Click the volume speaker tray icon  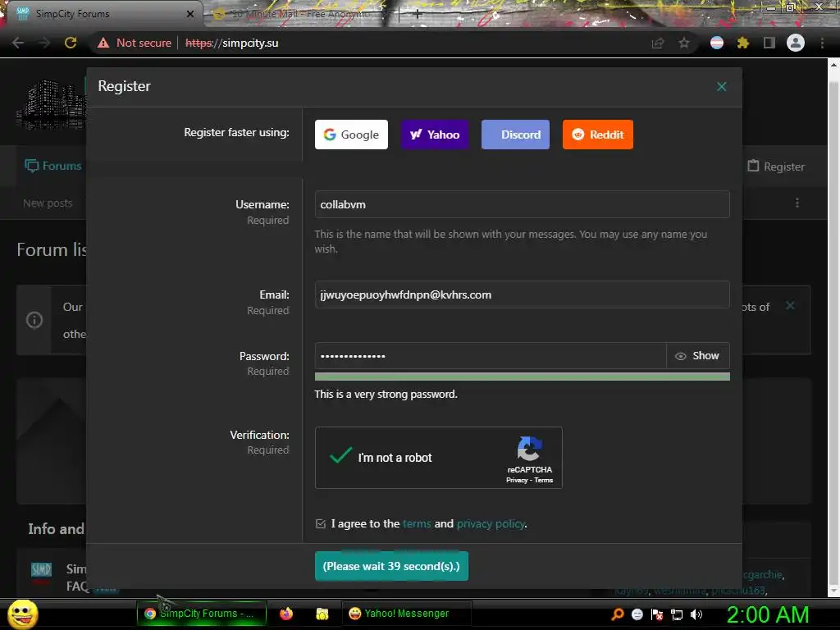696,614
